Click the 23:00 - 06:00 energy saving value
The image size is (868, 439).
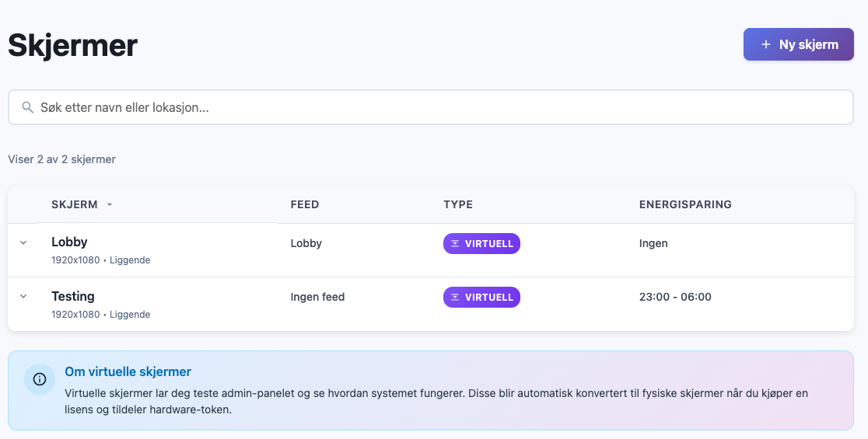(675, 297)
